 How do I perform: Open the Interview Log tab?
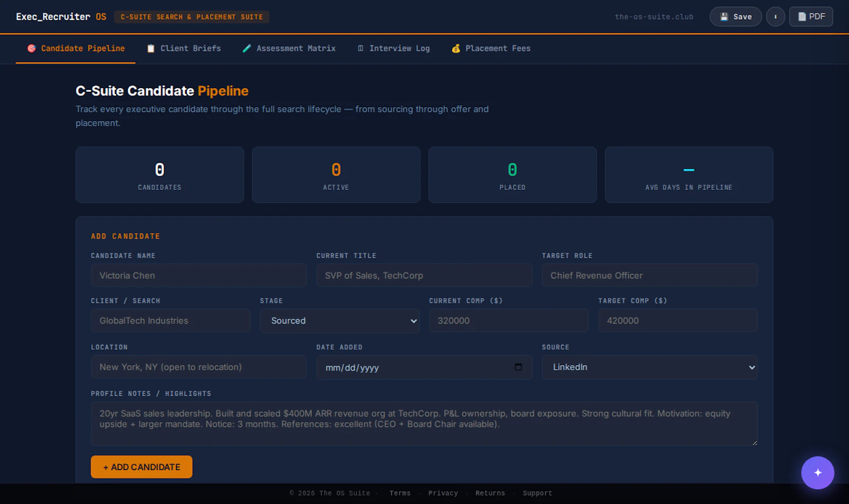[x=393, y=48]
